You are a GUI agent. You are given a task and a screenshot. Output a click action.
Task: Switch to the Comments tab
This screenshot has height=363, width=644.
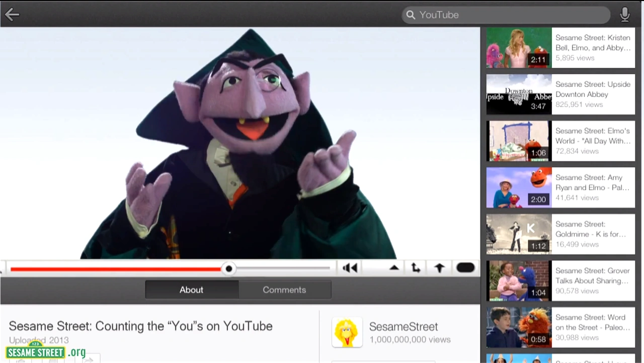[284, 290]
